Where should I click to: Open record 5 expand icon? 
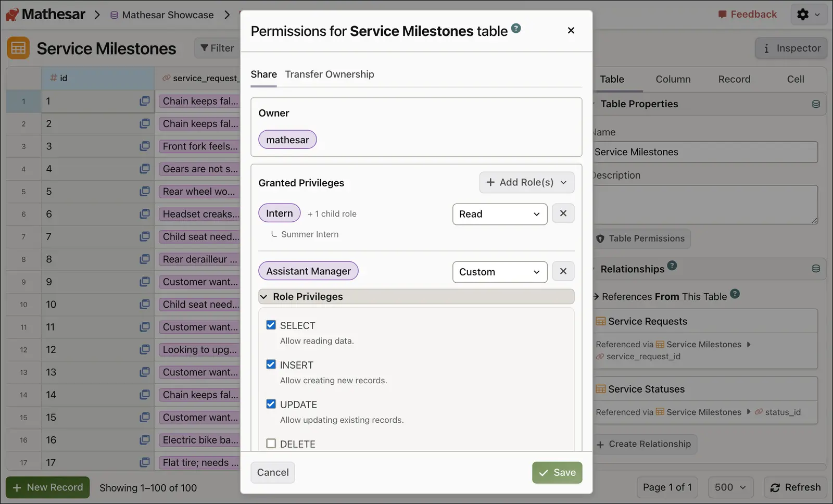pyautogui.click(x=145, y=192)
